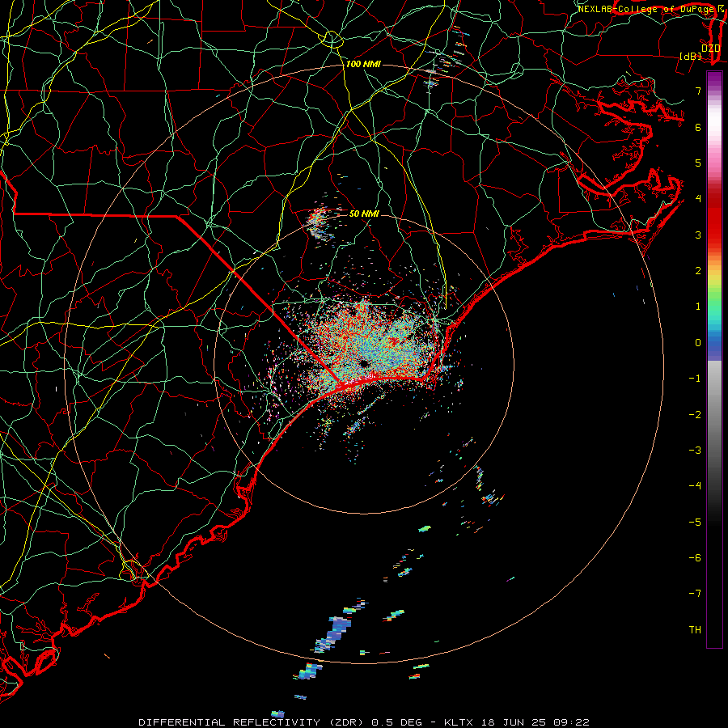
Task: Click the 1 value on the color scale
Action: click(698, 307)
